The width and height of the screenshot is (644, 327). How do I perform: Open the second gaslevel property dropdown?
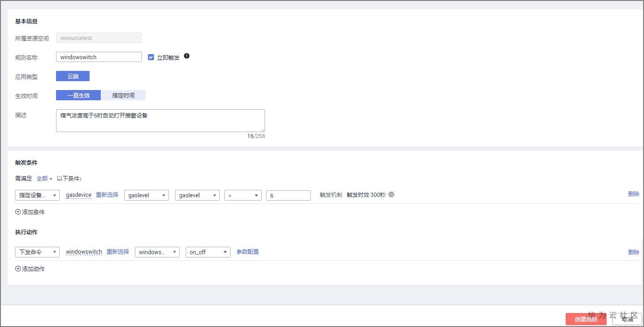(x=197, y=195)
